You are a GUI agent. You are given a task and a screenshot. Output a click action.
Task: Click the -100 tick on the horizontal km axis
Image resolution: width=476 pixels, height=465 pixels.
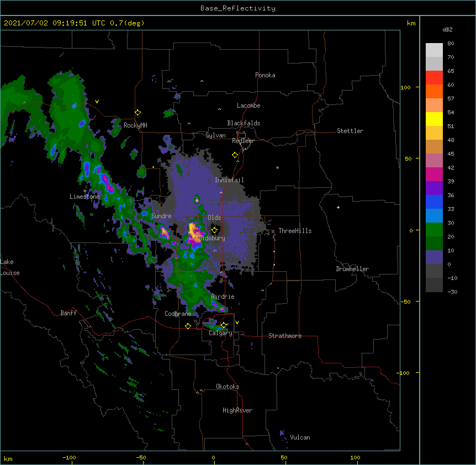pyautogui.click(x=69, y=457)
